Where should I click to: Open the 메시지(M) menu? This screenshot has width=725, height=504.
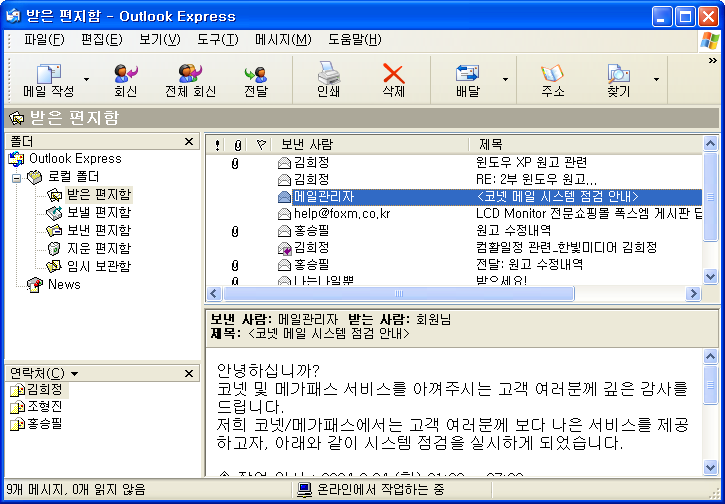pyautogui.click(x=283, y=40)
